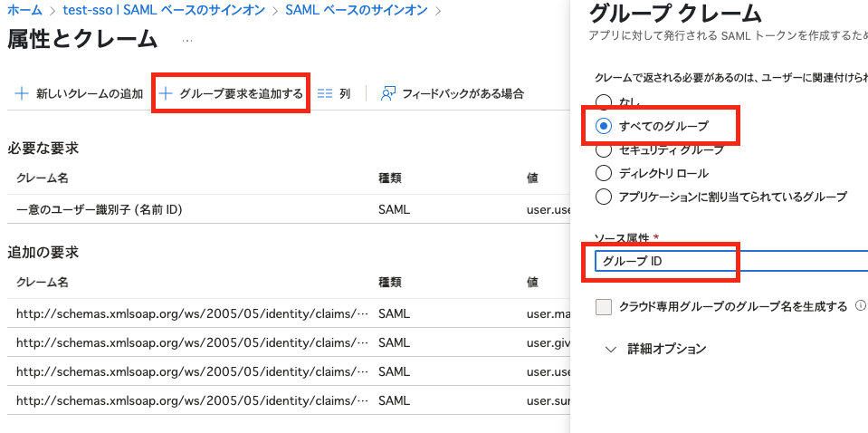Viewport: 868px width, 433px height.
Task: Enable クラウド専用グループのグループ名を生成する checkbox
Action: point(604,307)
